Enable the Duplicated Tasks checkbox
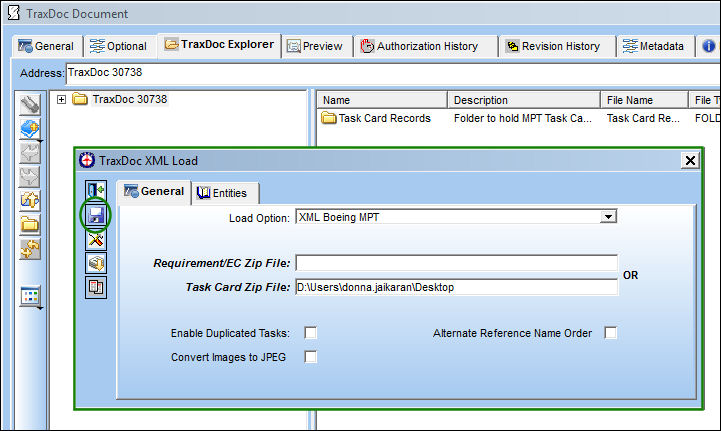This screenshot has height=431, width=721. pyautogui.click(x=310, y=333)
